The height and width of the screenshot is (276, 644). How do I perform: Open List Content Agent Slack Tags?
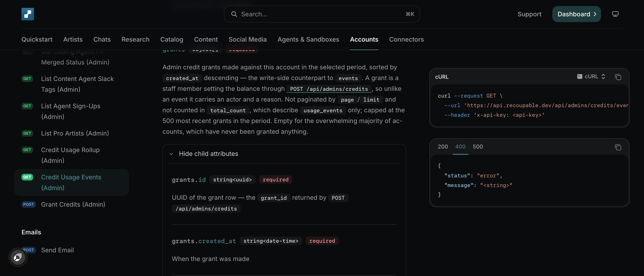(72, 84)
